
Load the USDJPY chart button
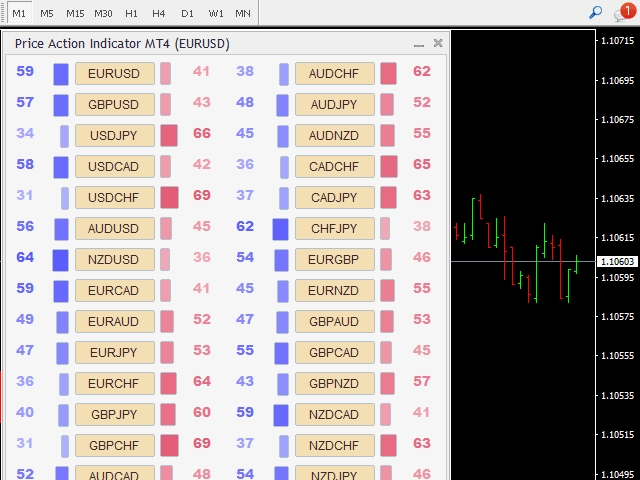point(114,136)
